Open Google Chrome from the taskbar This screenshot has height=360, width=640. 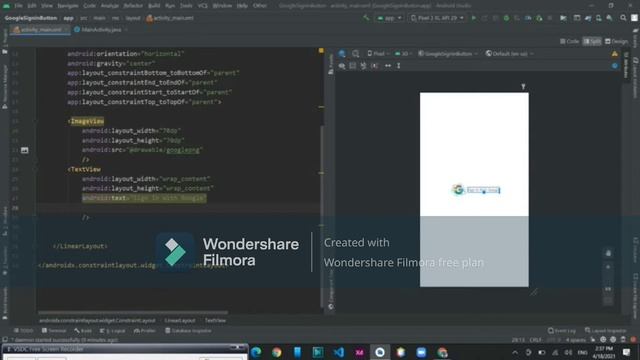click(277, 352)
